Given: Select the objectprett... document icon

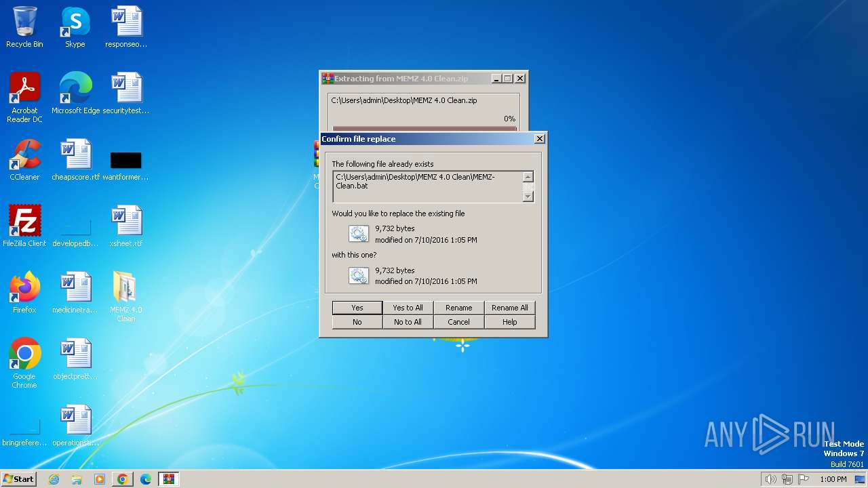Looking at the screenshot, I should point(75,359).
